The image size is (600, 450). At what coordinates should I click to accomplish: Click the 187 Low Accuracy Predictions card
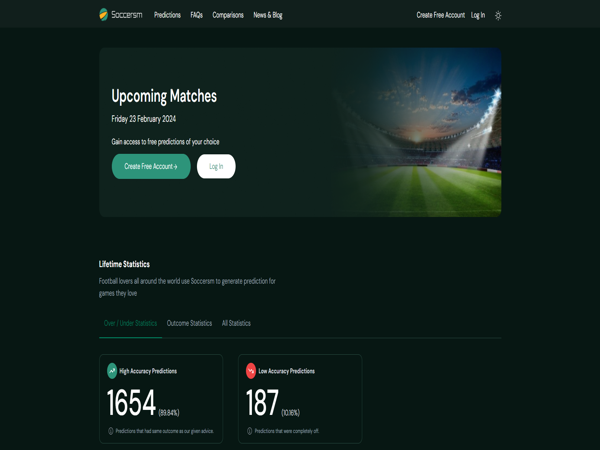(300, 399)
